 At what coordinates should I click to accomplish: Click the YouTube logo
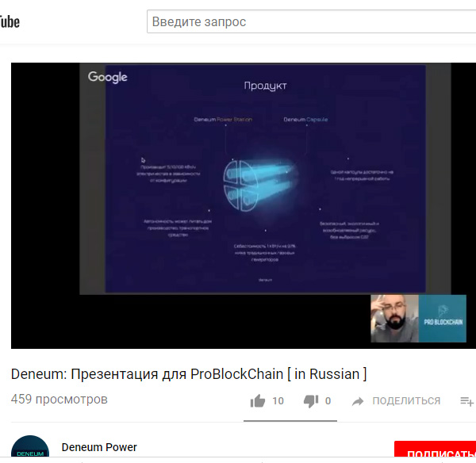point(10,22)
